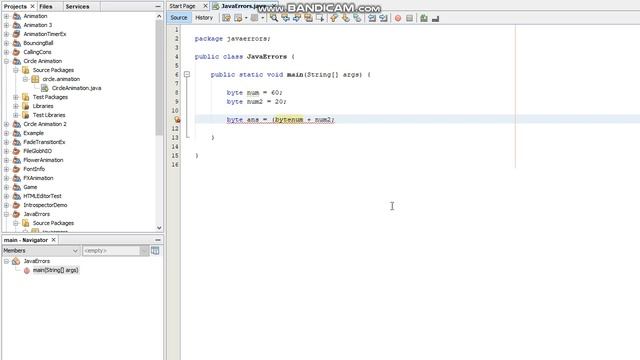Expand the Example project node
This screenshot has width=640, height=360.
[x=6, y=133]
